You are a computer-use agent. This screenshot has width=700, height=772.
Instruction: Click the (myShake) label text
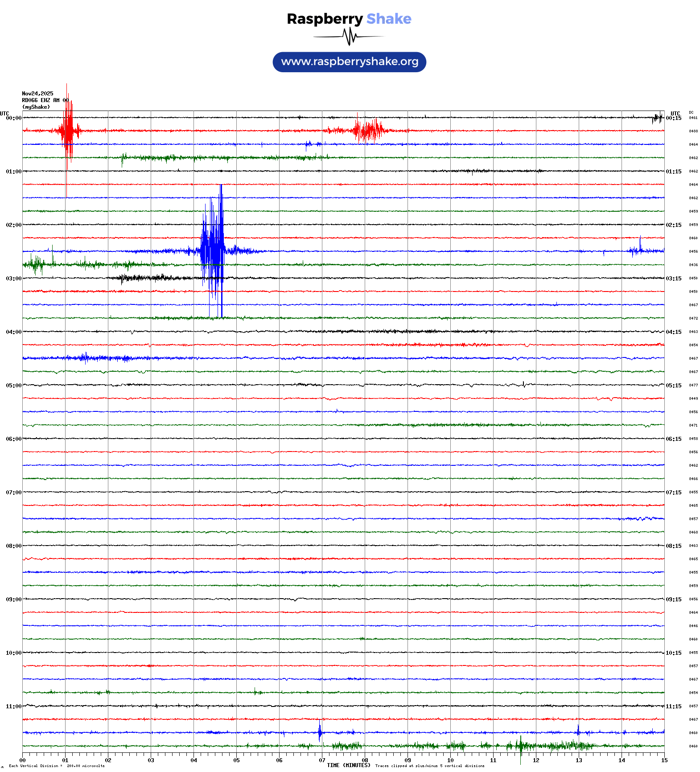pyautogui.click(x=36, y=107)
